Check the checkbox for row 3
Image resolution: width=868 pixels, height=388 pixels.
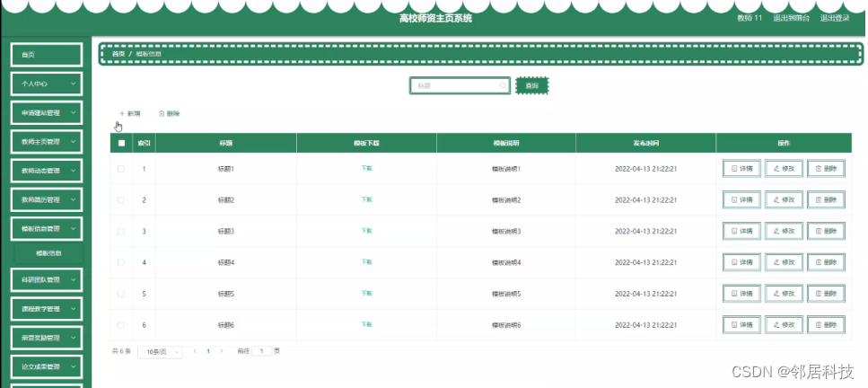[121, 231]
